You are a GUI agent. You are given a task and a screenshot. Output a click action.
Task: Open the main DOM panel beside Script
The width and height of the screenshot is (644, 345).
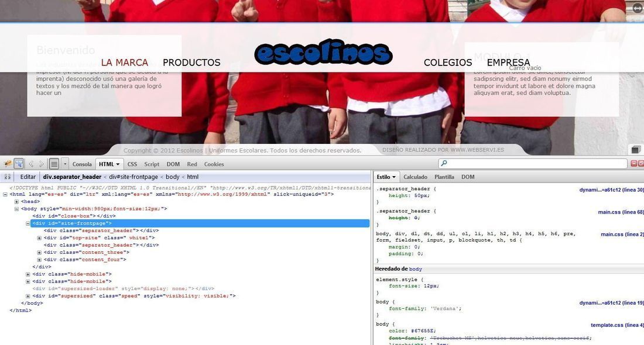coord(173,164)
